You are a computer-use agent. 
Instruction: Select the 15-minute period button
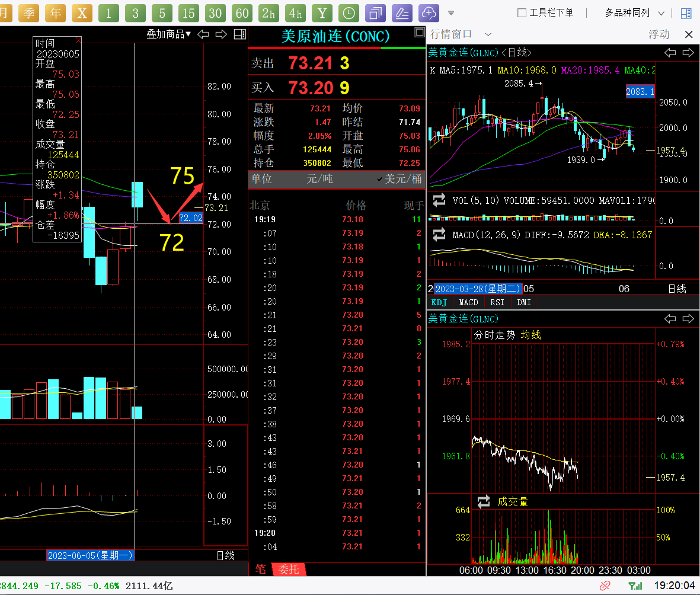[188, 12]
